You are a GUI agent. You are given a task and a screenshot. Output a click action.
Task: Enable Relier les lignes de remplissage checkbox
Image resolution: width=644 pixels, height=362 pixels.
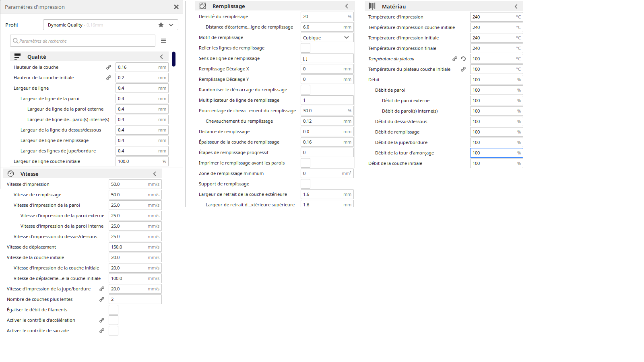(x=305, y=48)
